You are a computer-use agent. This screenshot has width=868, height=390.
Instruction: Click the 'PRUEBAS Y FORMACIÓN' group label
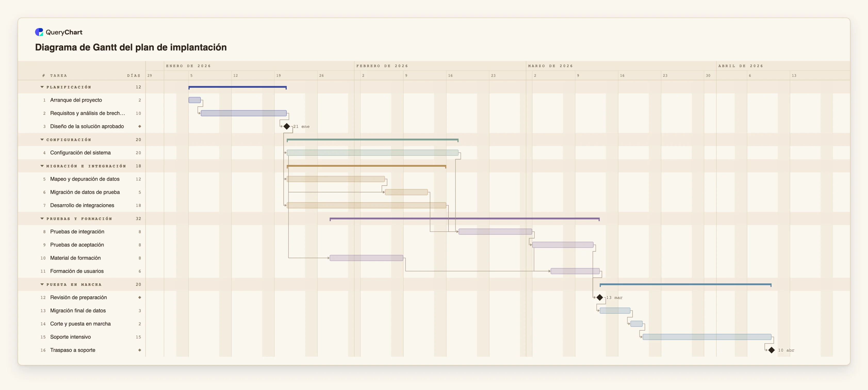(x=79, y=219)
